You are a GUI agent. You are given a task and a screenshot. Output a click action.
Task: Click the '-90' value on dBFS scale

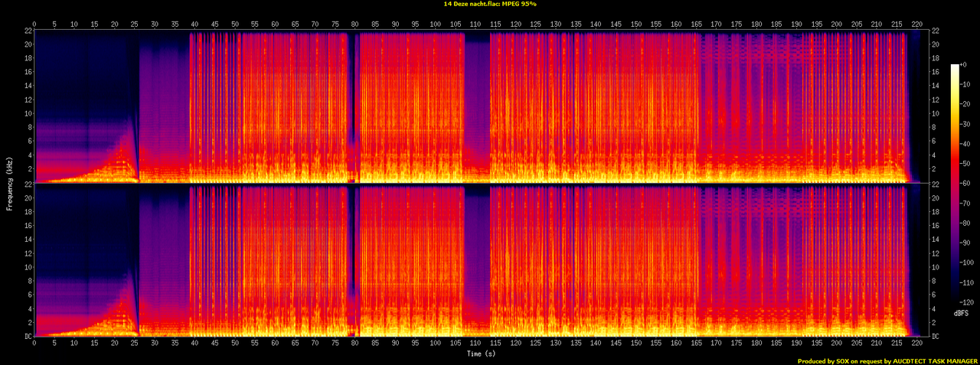(965, 243)
